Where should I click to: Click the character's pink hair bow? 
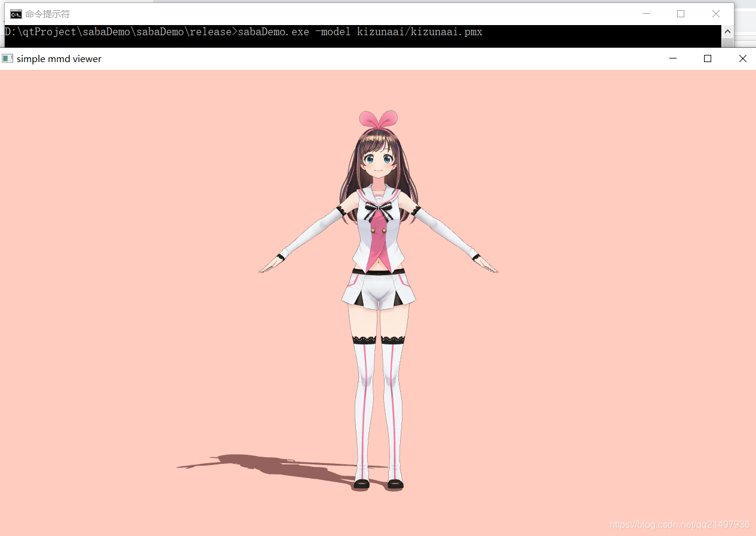coord(379,119)
